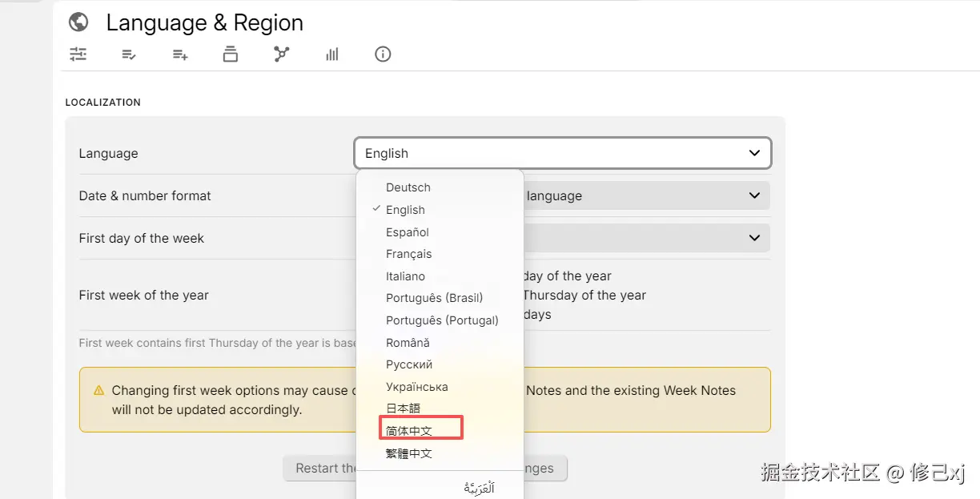Choose the Español language entry
The image size is (980, 499).
(408, 232)
